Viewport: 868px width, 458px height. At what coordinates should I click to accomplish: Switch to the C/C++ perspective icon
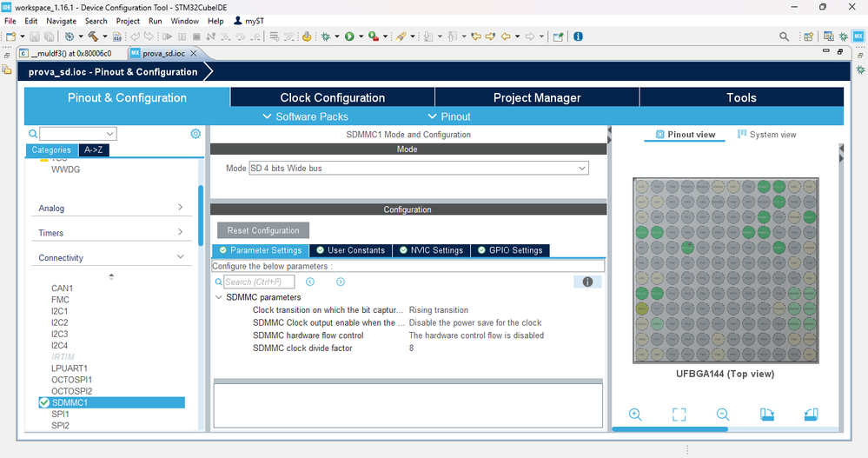click(x=828, y=37)
